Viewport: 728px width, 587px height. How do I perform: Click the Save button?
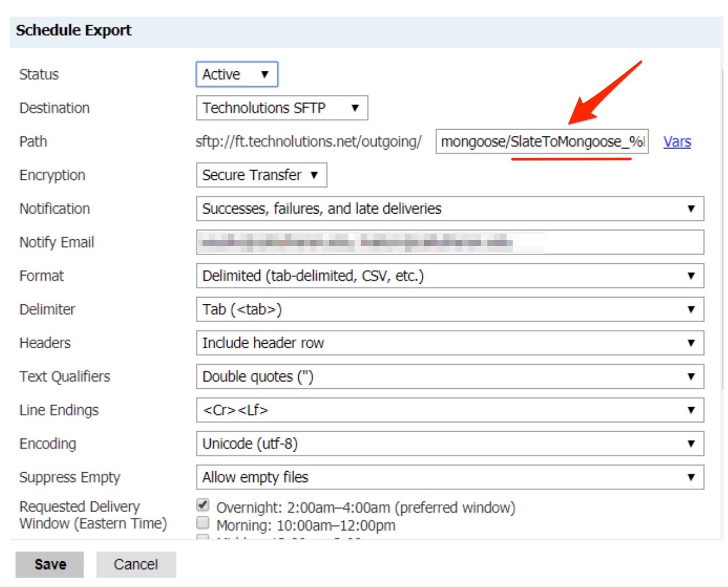pos(50,564)
